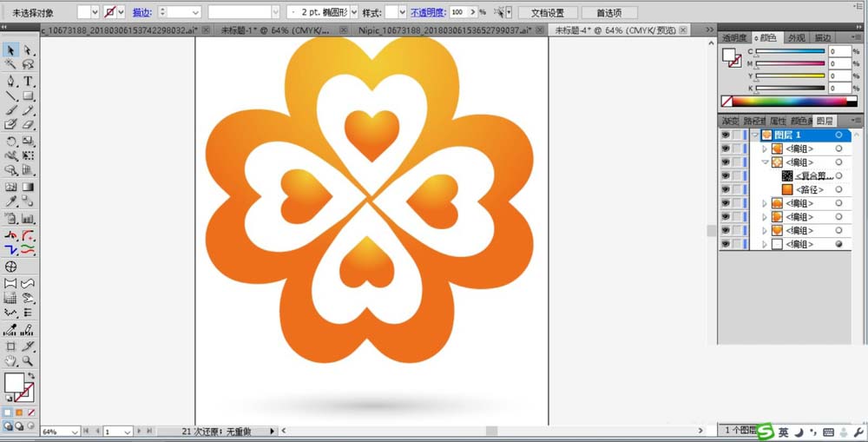
Task: Expand the first <编组> under 图层 1
Action: [x=765, y=148]
